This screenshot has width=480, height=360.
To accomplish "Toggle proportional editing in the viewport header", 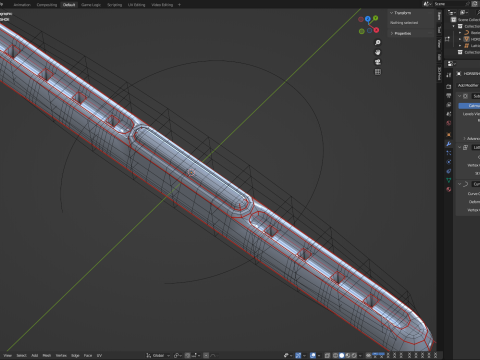I will [206, 355].
